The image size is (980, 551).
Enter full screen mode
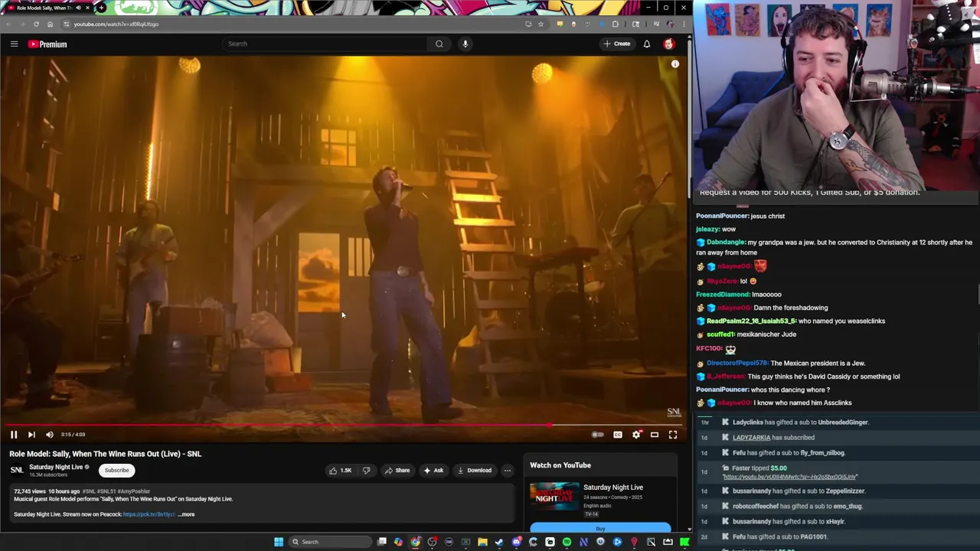pyautogui.click(x=673, y=435)
